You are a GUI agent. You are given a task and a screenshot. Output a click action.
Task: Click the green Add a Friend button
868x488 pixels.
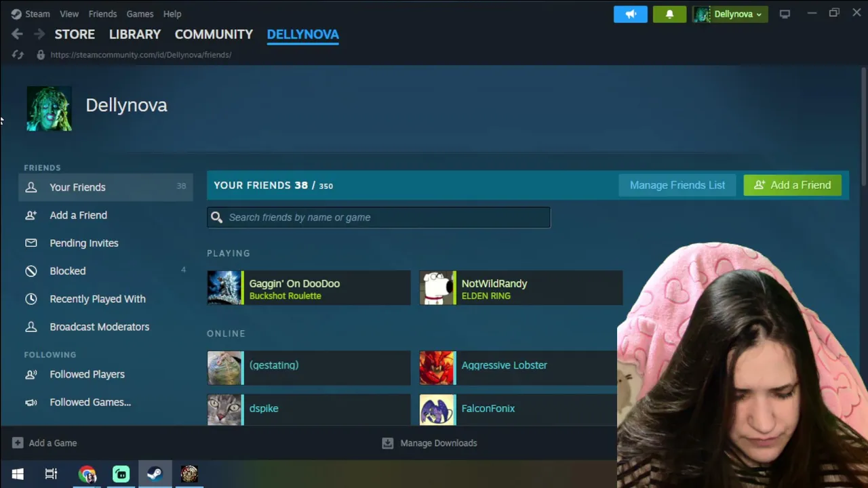(x=792, y=185)
